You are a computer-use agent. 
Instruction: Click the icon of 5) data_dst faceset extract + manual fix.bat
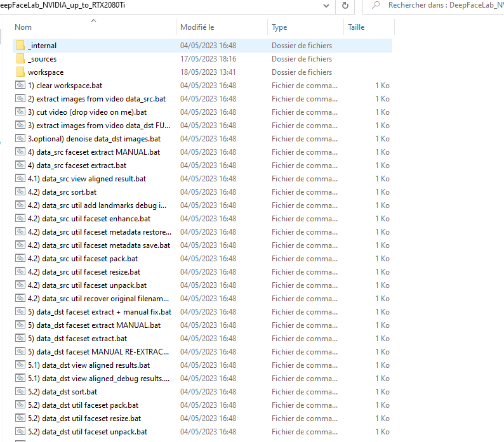(x=20, y=311)
